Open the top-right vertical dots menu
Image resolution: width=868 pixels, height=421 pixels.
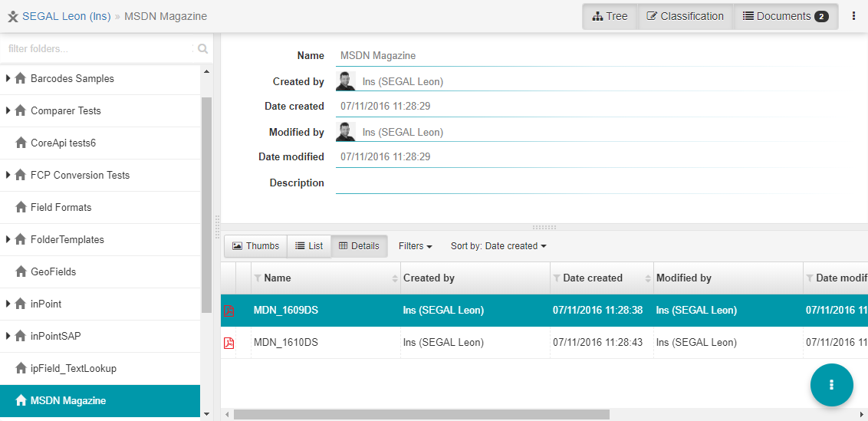pyautogui.click(x=853, y=16)
